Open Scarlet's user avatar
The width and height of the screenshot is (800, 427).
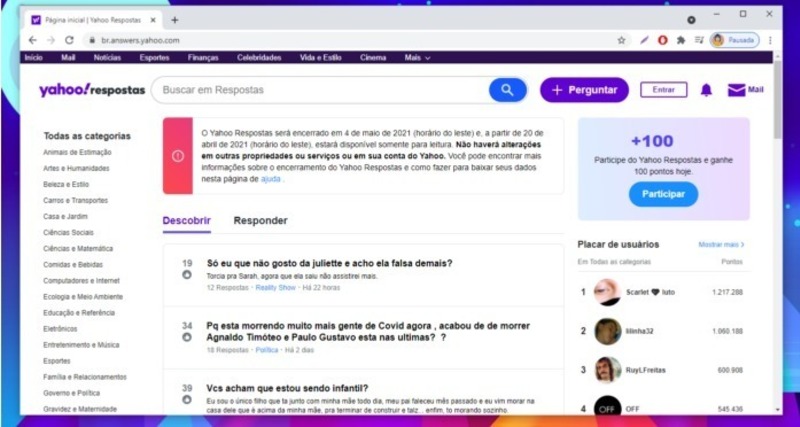point(608,292)
